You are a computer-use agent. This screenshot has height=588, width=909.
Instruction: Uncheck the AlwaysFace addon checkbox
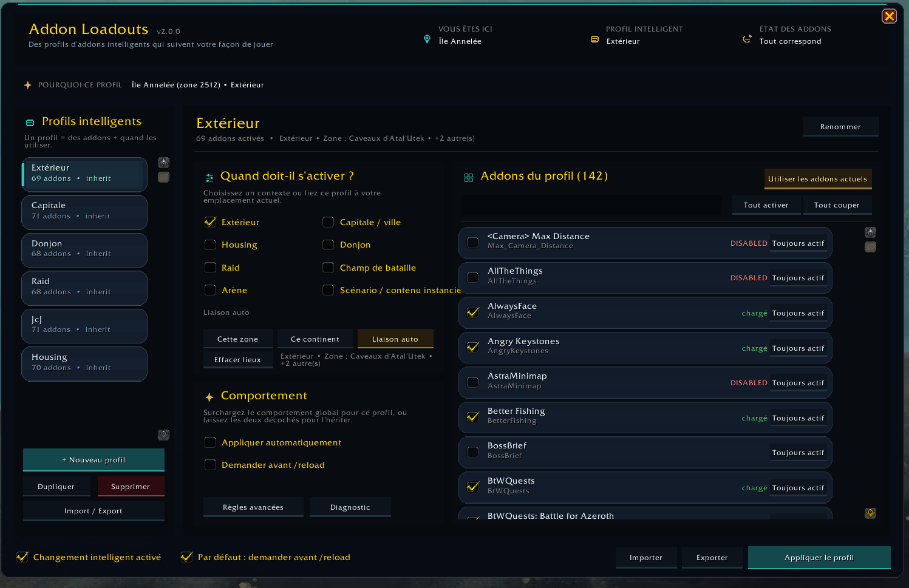click(472, 313)
